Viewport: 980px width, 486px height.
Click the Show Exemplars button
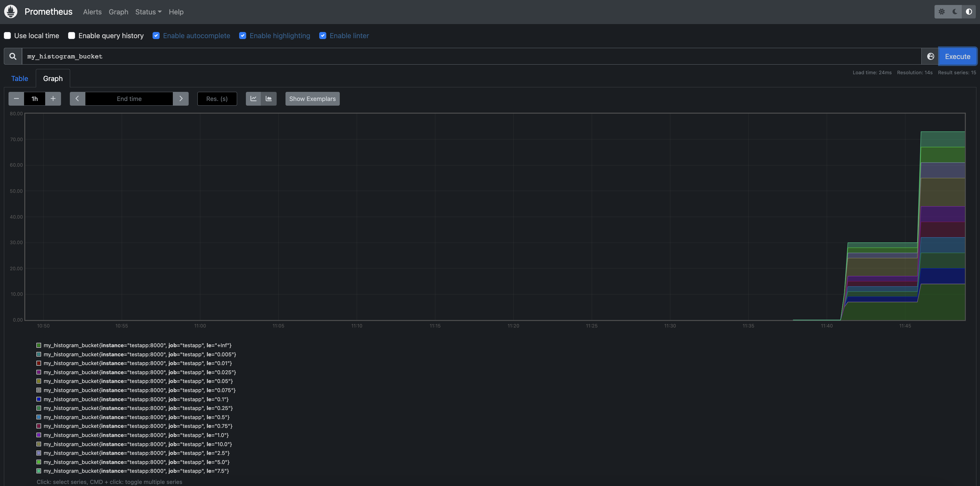pyautogui.click(x=312, y=99)
